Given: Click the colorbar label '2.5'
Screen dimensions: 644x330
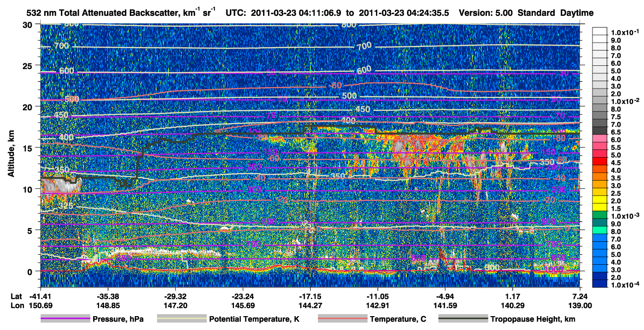Looking at the screenshot, I should tap(616, 193).
